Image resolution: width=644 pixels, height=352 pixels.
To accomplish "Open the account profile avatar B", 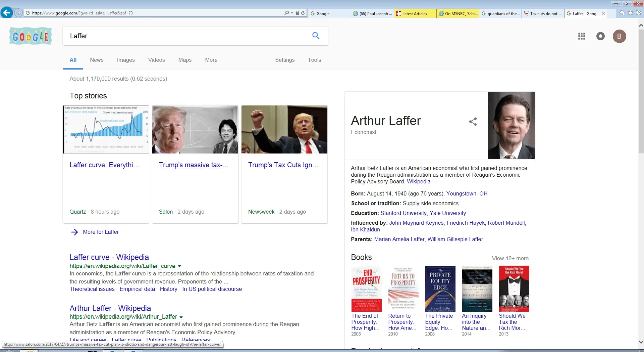I will tap(619, 36).
